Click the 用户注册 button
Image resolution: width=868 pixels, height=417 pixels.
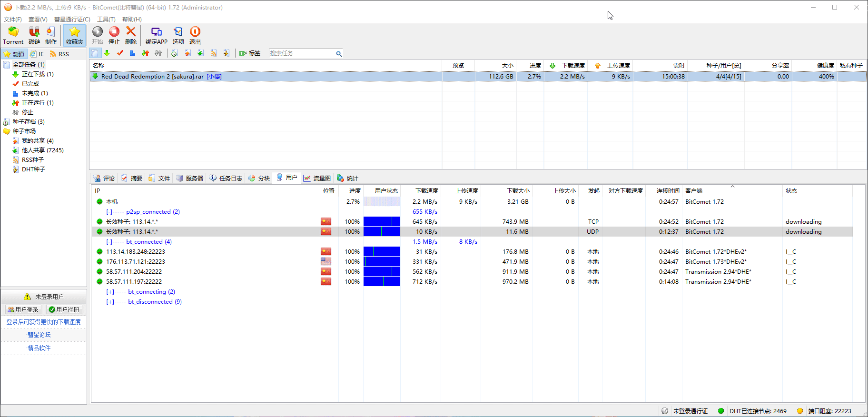pos(64,310)
